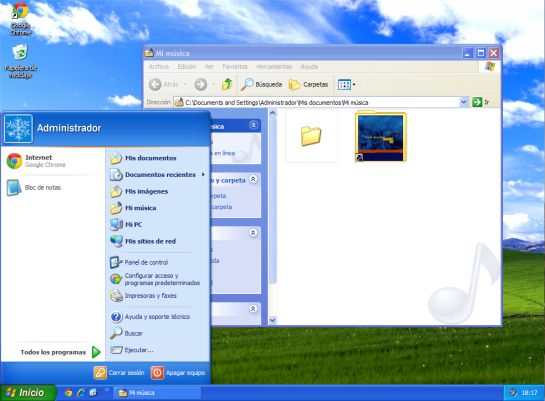545x401 pixels.
Task: Open Mis sitios de red
Action: click(x=143, y=241)
